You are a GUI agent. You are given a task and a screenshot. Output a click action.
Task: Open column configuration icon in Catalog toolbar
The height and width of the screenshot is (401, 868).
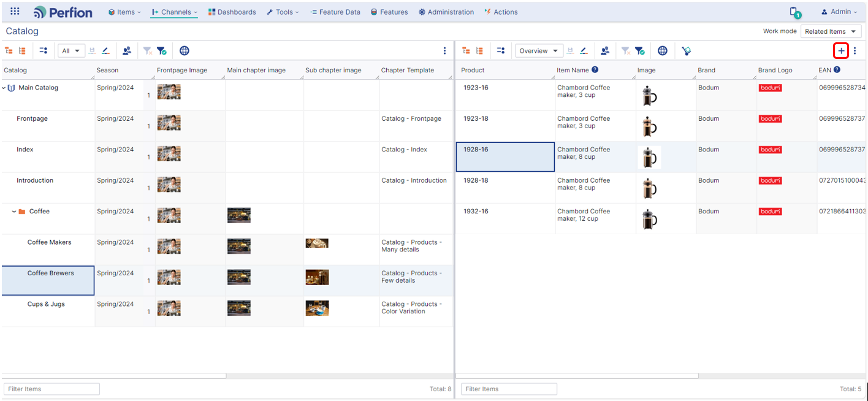tap(43, 51)
